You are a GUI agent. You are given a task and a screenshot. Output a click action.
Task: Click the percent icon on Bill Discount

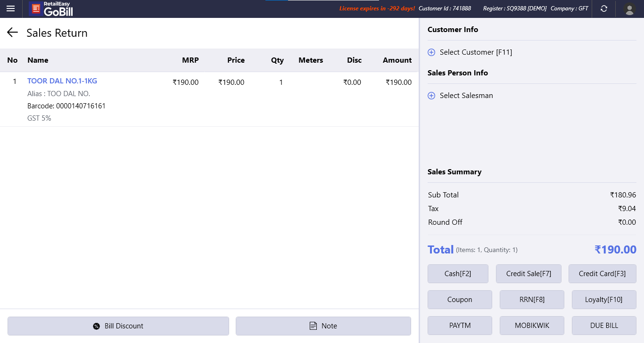click(97, 326)
